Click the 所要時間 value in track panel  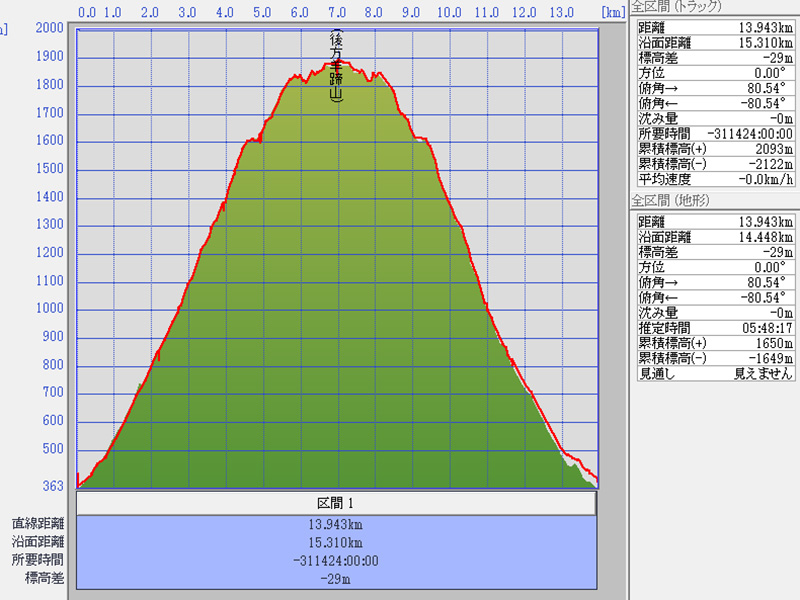[x=747, y=133]
